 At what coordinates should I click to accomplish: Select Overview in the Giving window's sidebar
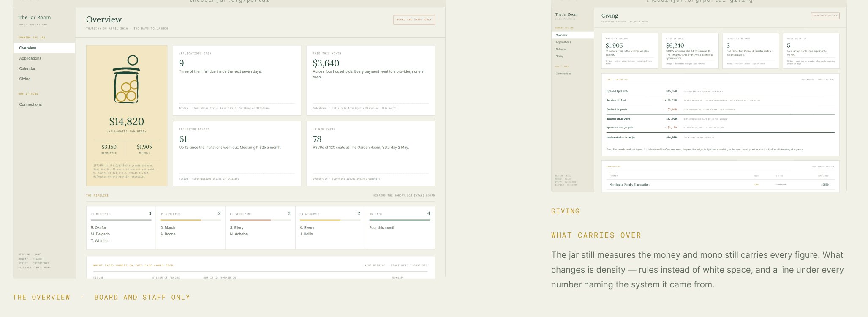coord(573,35)
